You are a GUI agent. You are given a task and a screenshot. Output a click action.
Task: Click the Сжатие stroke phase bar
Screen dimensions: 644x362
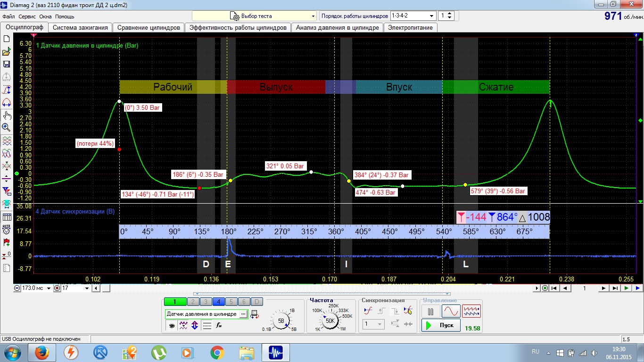(496, 87)
